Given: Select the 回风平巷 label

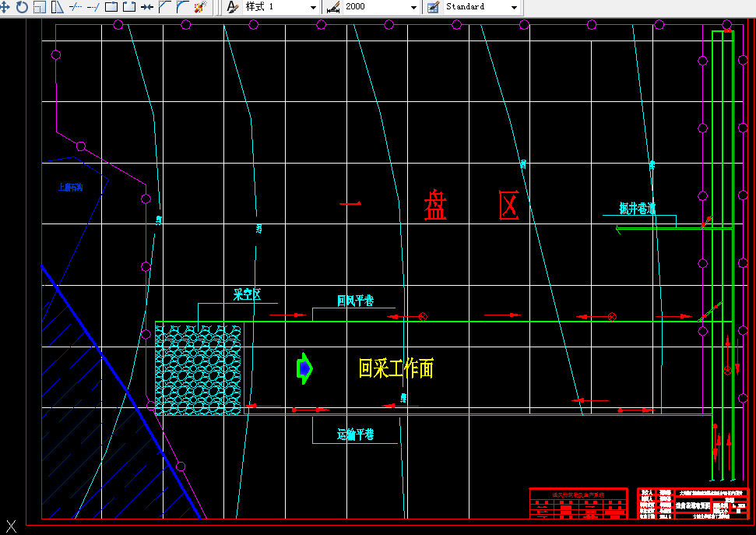Looking at the screenshot, I should coord(355,301).
